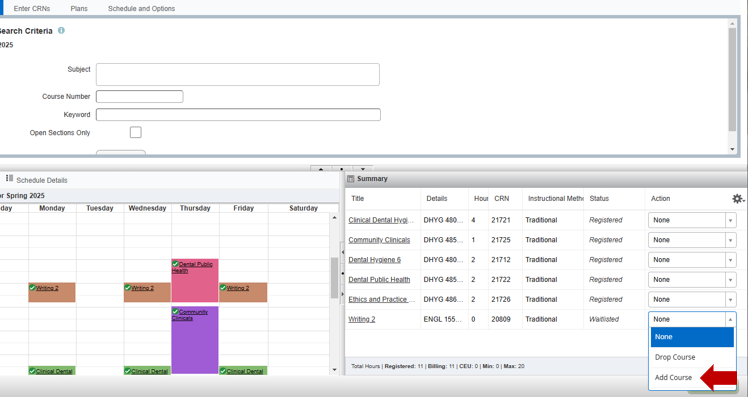Open the Writing 2 link in Summary
Image resolution: width=751 pixels, height=401 pixels.
362,320
